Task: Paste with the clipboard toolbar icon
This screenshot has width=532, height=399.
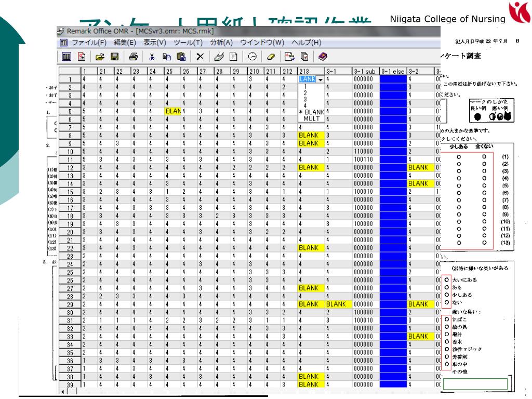Action: pyautogui.click(x=181, y=57)
